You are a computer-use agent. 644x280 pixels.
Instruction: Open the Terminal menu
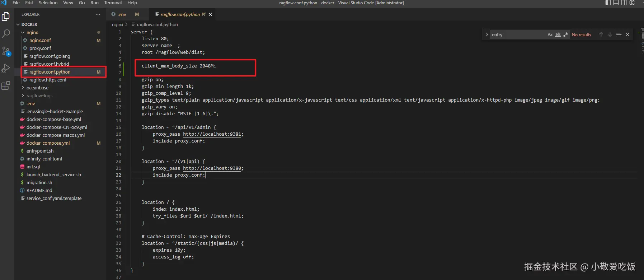113,3
